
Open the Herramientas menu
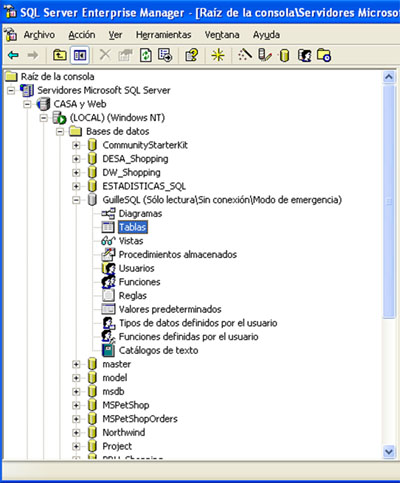[163, 35]
